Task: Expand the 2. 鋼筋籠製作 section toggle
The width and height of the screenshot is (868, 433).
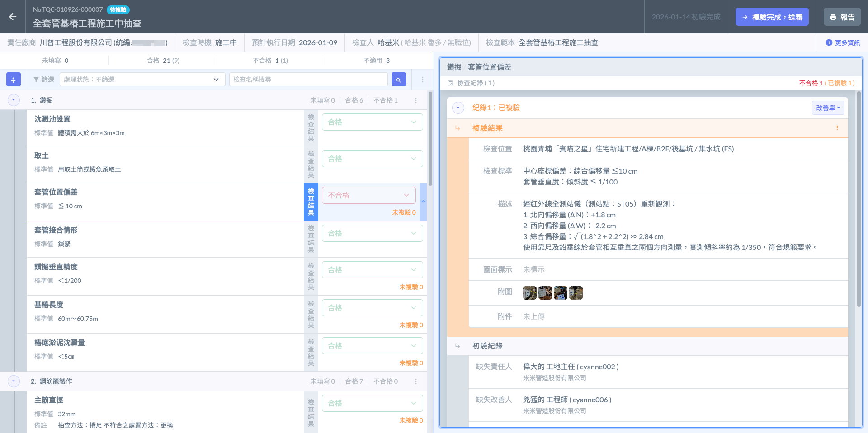Action: (14, 381)
